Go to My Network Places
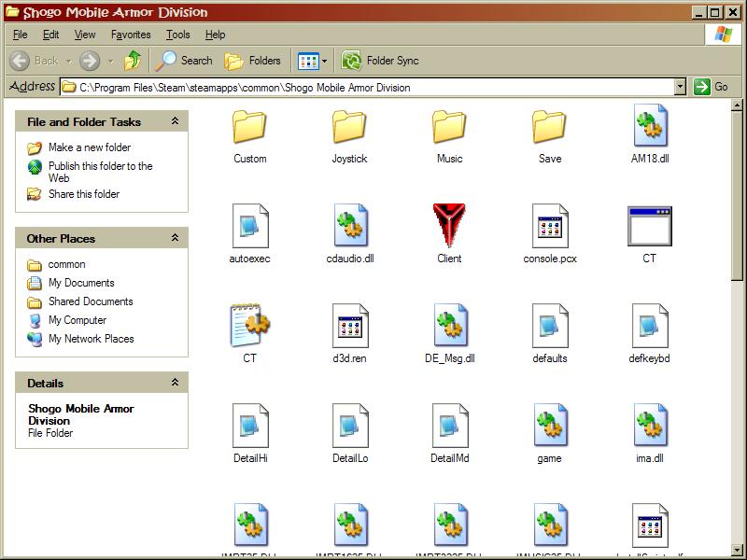Viewport: 747px width, 560px height. 80,339
